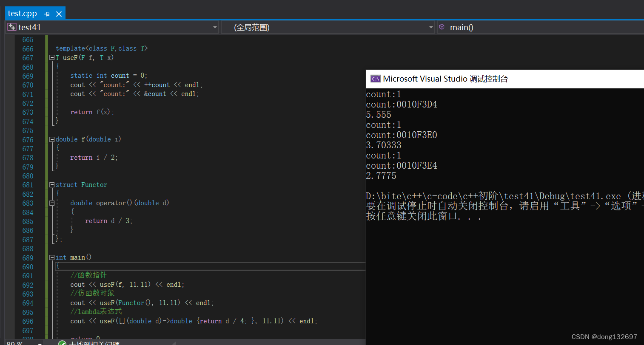Click the //lambda表达式 comment
The height and width of the screenshot is (345, 644).
click(96, 311)
